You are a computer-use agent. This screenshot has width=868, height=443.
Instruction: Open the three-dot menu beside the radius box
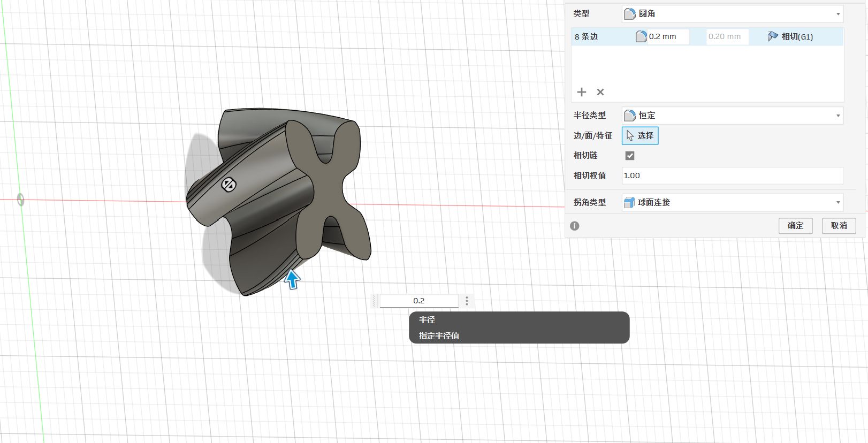click(x=467, y=301)
